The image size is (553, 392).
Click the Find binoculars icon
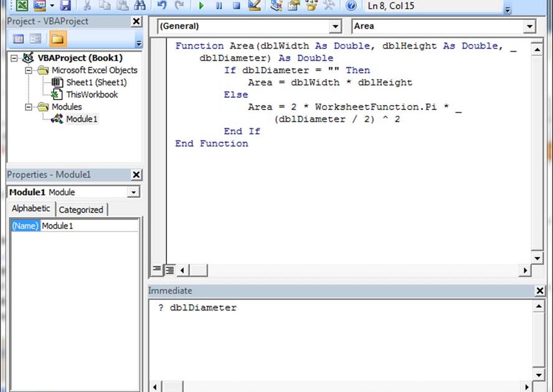[x=141, y=6]
